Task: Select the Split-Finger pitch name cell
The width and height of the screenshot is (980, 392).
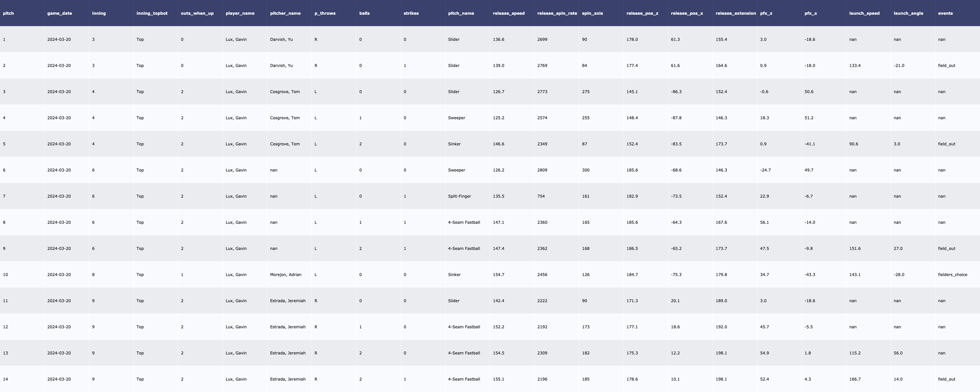Action: 459,196
